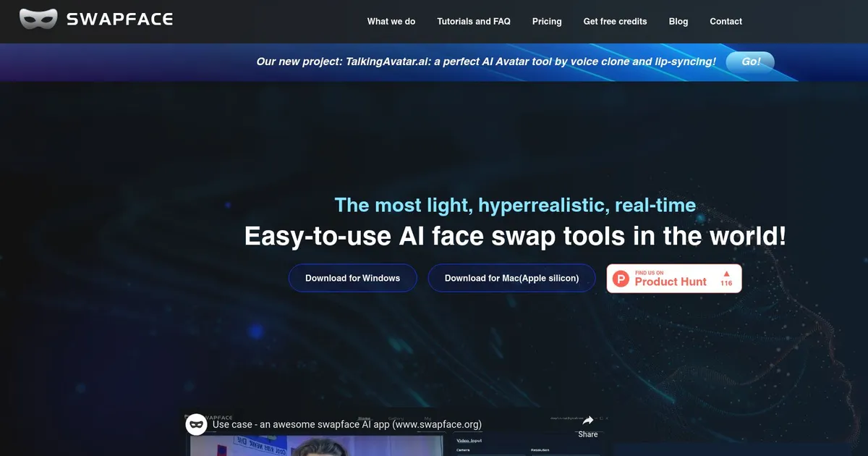Click the YouTube channel avatar mask icon

(x=197, y=424)
